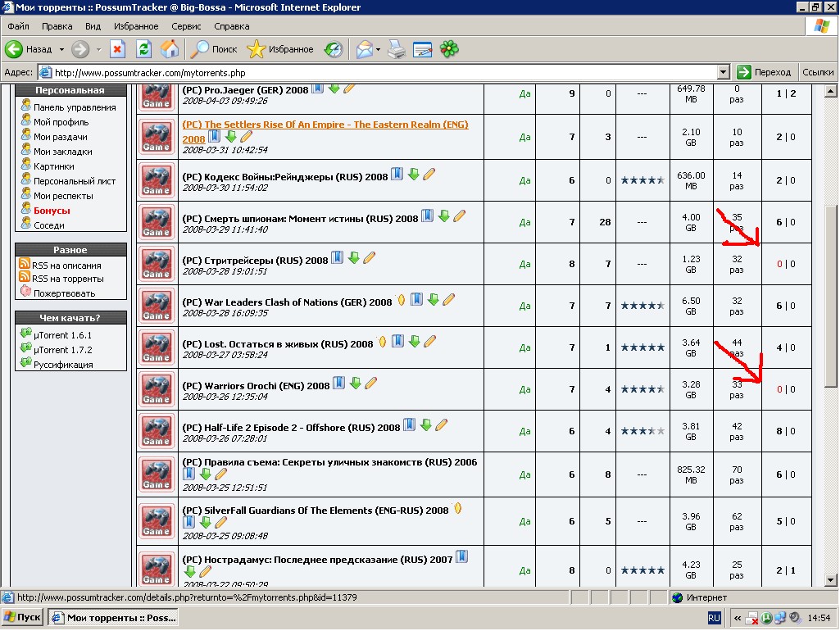This screenshot has width=840, height=631.
Task: Click the icon beside µTorrent 1.7.2
Action: click(x=25, y=347)
